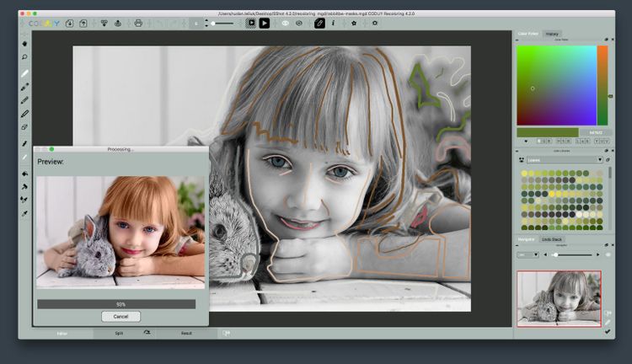Screen dimensions: 632x364
Task: Pick a color in the gradient field
Action: point(556,85)
